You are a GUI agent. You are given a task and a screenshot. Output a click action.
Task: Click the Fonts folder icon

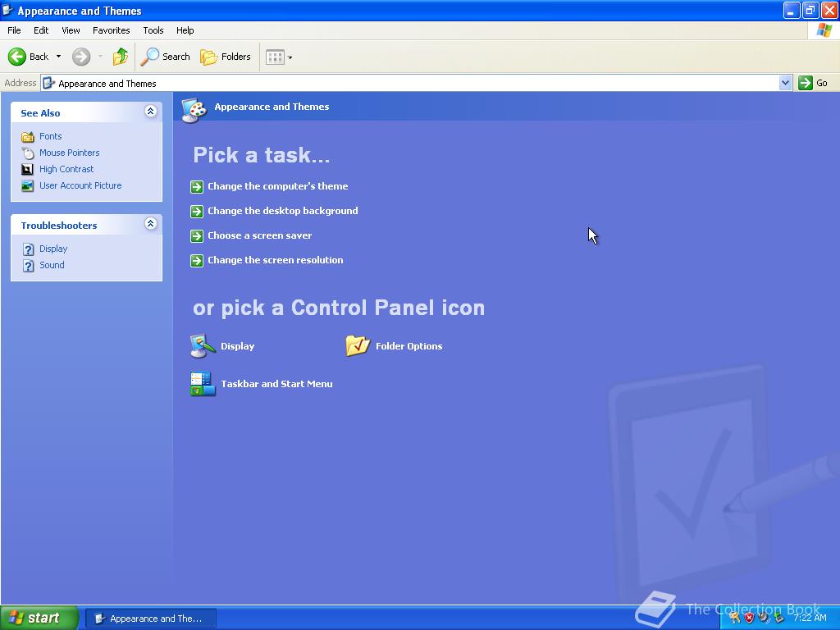click(27, 137)
